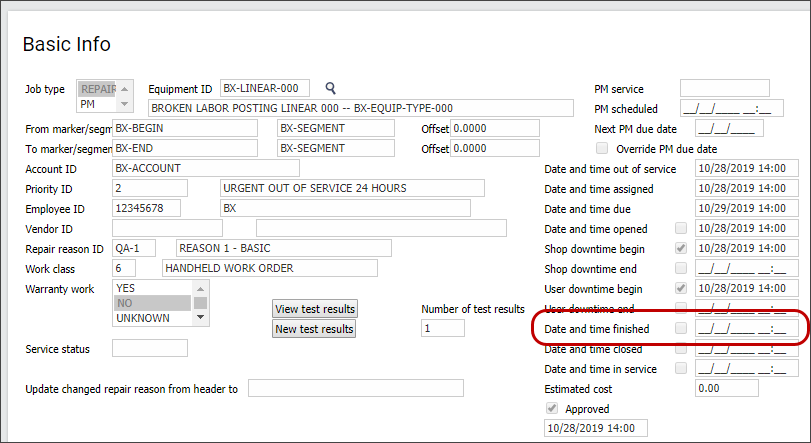Click the Date and time finished field
811x443 pixels.
(x=744, y=328)
